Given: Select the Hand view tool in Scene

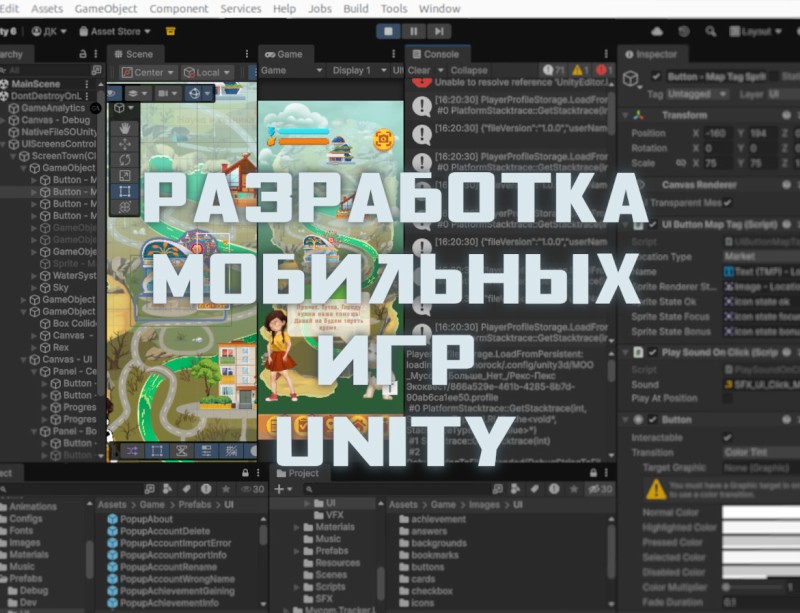Looking at the screenshot, I should [124, 128].
